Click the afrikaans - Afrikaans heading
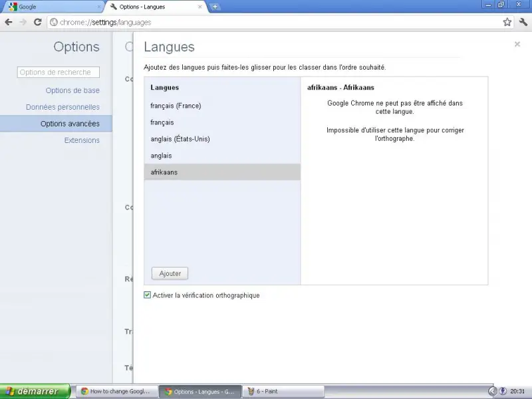The image size is (532, 399). pyautogui.click(x=340, y=88)
